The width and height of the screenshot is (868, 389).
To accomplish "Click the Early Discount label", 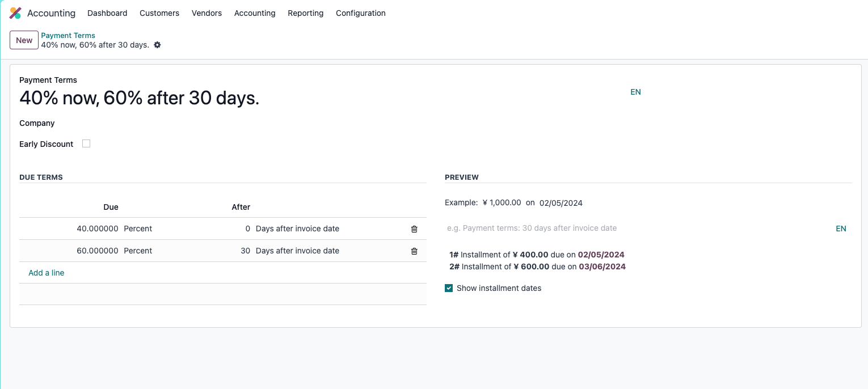I will coord(46,144).
